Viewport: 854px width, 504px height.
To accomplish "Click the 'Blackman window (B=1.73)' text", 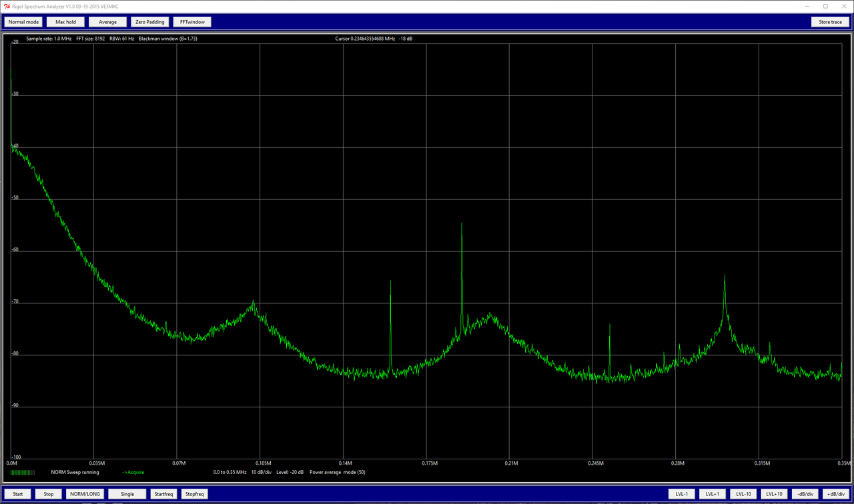I will tap(167, 39).
